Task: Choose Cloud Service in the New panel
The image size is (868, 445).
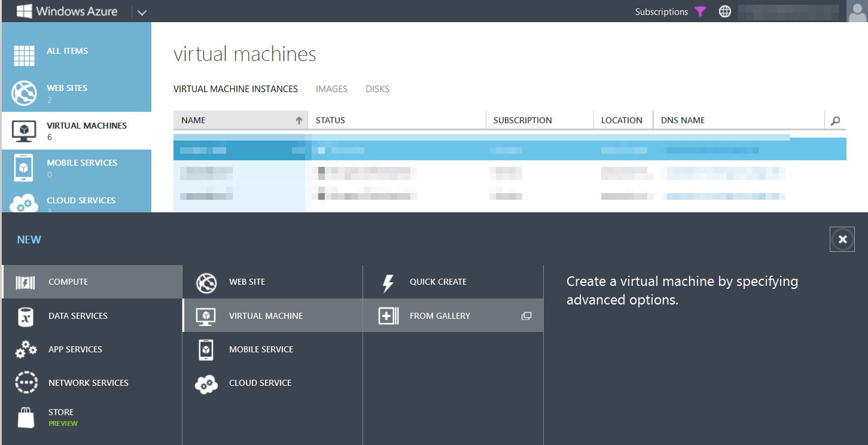Action: 273,383
